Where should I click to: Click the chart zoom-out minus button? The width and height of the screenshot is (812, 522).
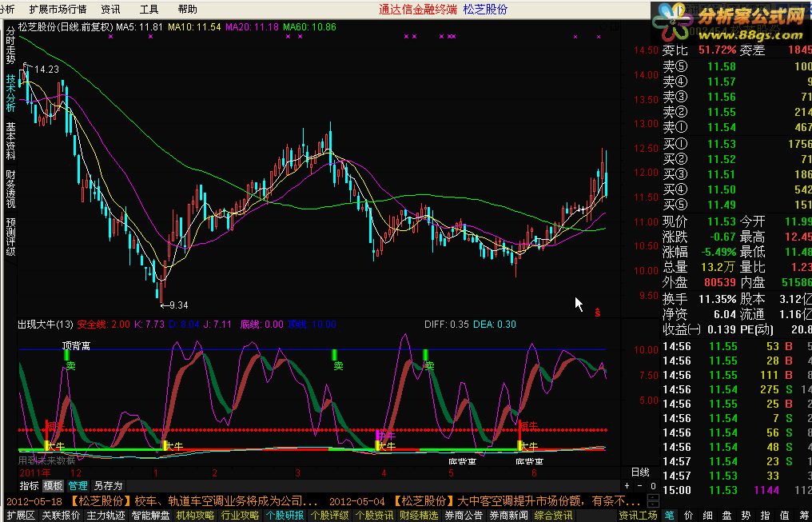coord(639,486)
